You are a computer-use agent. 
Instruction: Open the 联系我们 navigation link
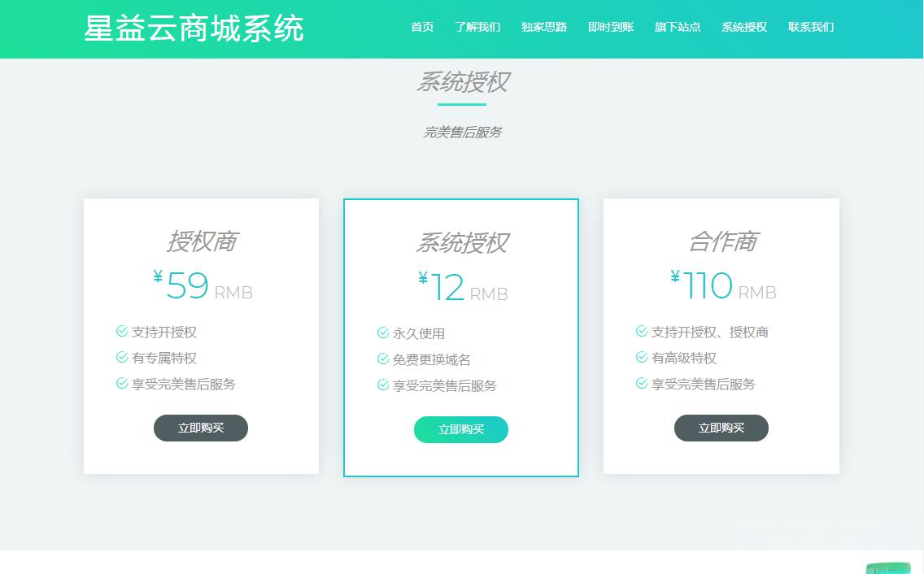(811, 27)
